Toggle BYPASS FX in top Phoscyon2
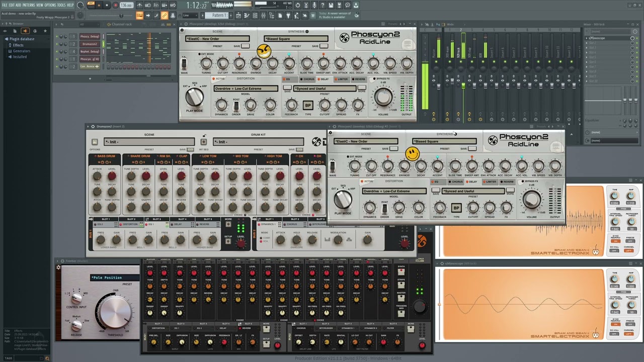 381,79
